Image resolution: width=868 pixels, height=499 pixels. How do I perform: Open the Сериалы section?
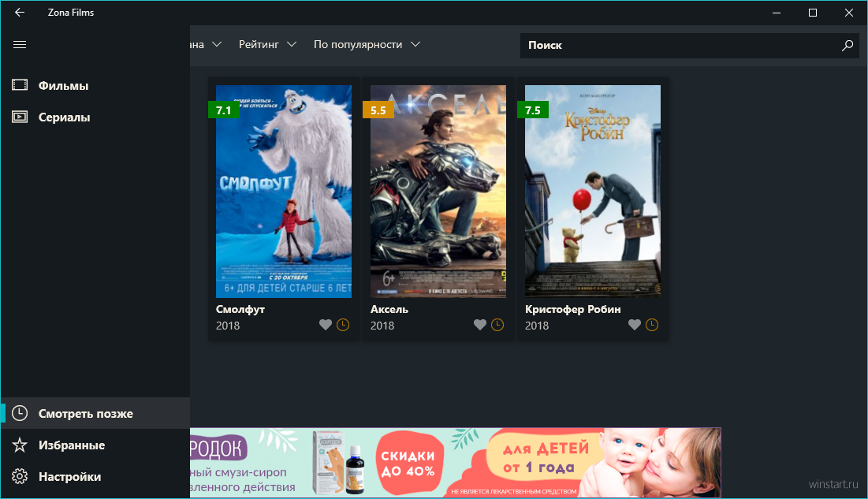pyautogui.click(x=95, y=117)
